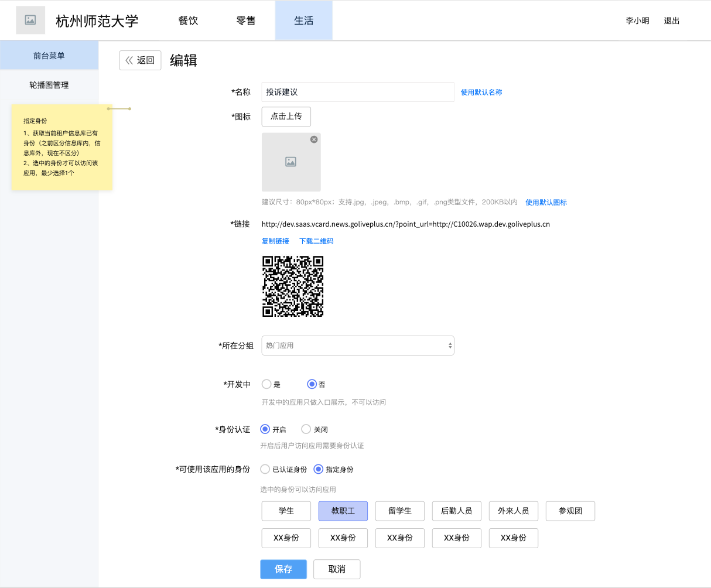Open the 零售 tab
The height and width of the screenshot is (588, 711).
tap(246, 20)
